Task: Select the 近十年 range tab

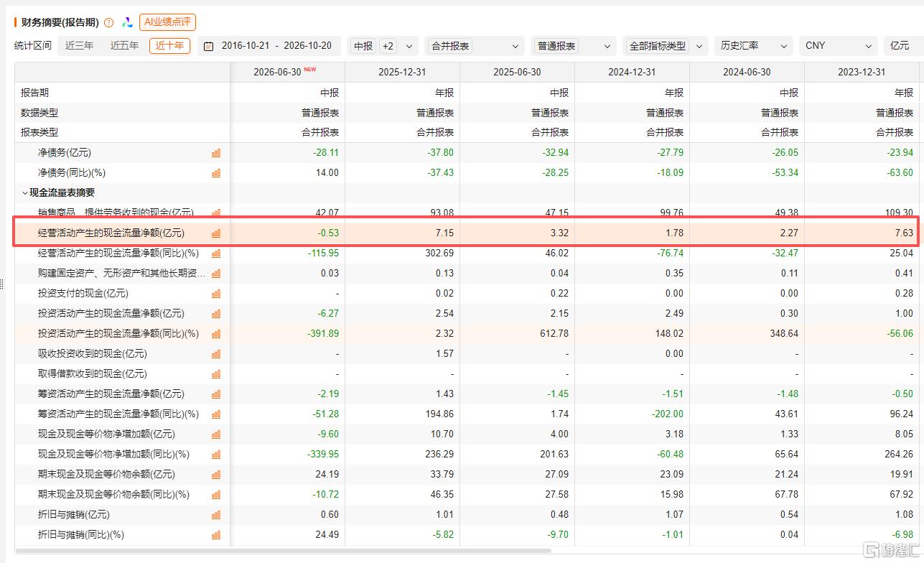Action: 170,46
